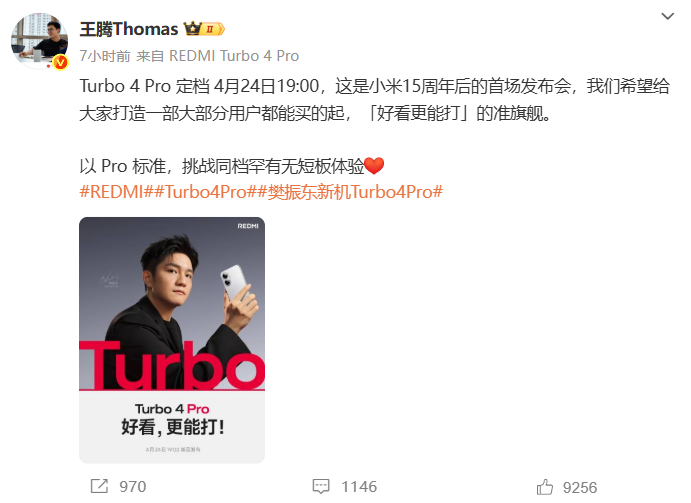
Task: Click the REDMI Turbo 4 Pro source link
Action: click(234, 56)
